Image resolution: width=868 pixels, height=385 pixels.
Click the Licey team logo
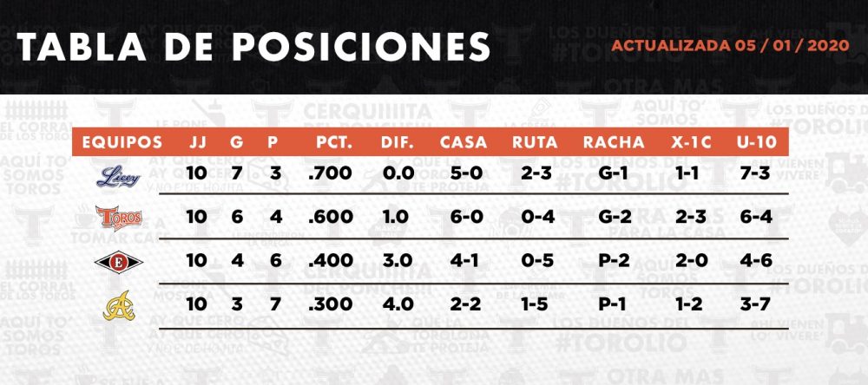tap(118, 177)
